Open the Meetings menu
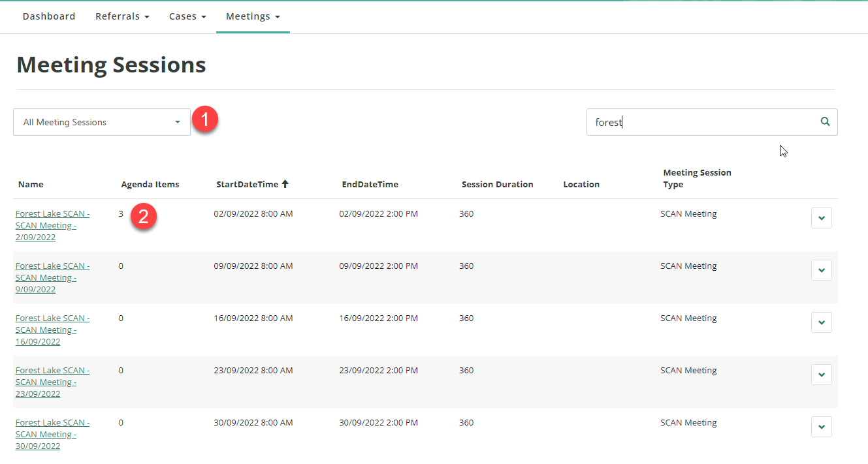The width and height of the screenshot is (868, 464). [253, 16]
